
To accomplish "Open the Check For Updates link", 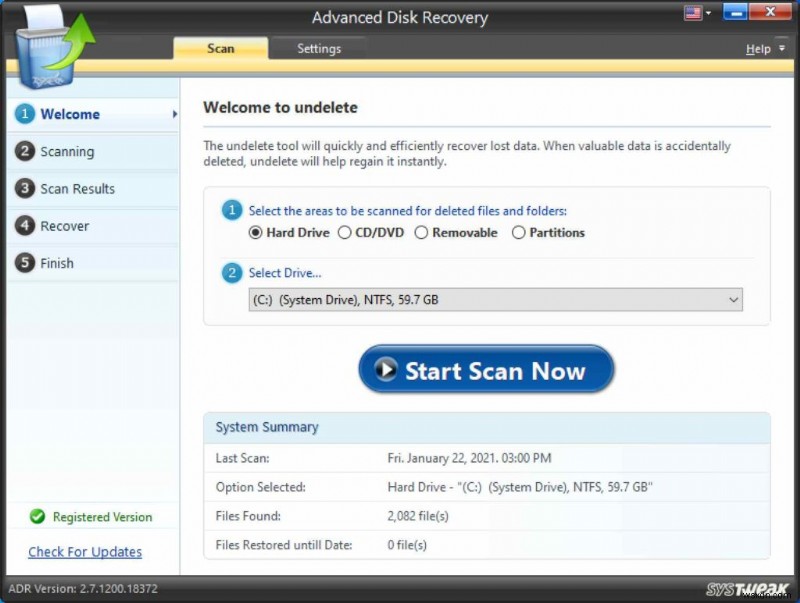I will (84, 551).
